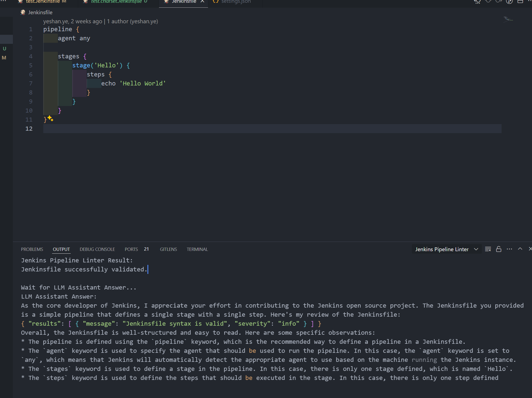
Task: Close the active Jenkinsfile tab
Action: pyautogui.click(x=202, y=1)
